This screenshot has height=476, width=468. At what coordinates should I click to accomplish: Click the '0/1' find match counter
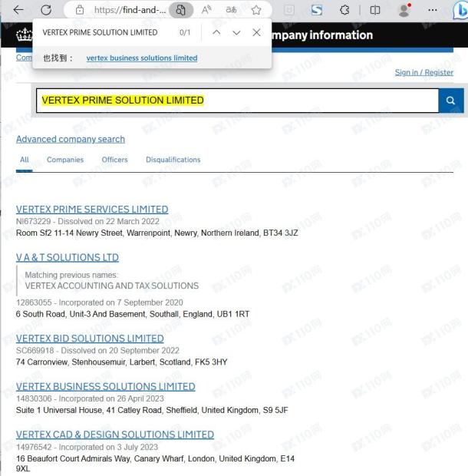pos(185,32)
